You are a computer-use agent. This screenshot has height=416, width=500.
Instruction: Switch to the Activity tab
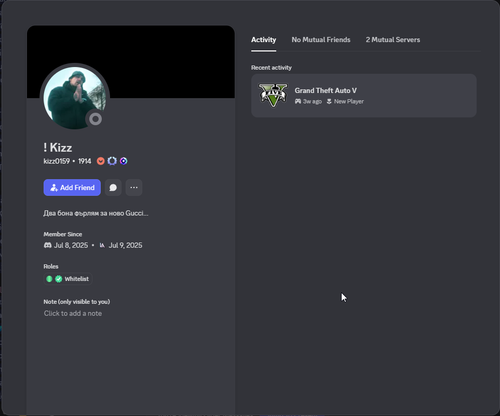[263, 40]
